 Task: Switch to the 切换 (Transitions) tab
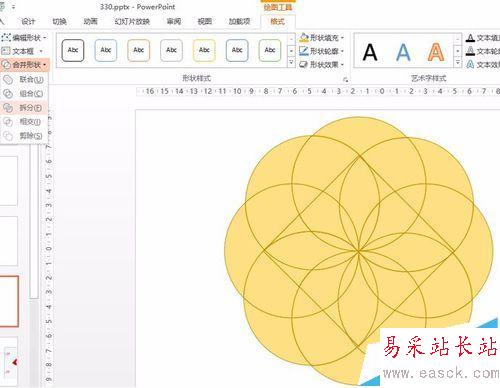pyautogui.click(x=59, y=22)
